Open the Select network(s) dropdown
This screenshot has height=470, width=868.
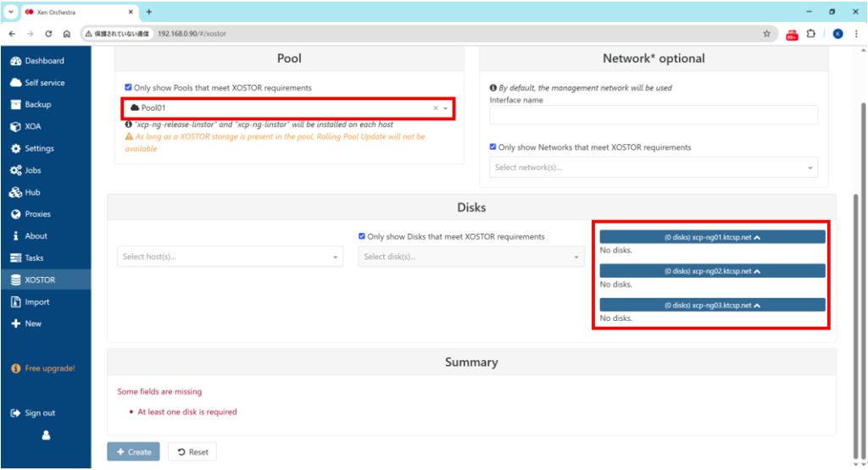(x=654, y=168)
